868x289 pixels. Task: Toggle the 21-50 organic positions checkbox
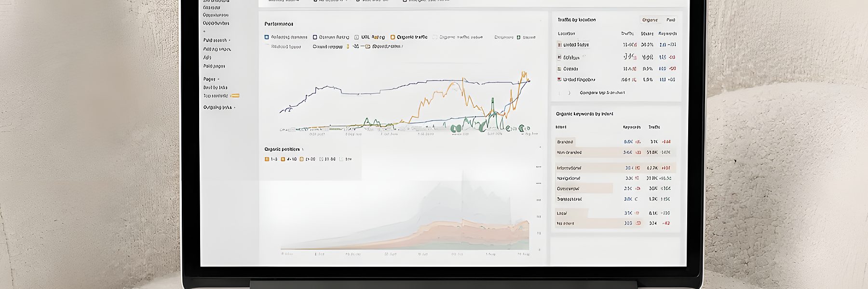[x=321, y=159]
